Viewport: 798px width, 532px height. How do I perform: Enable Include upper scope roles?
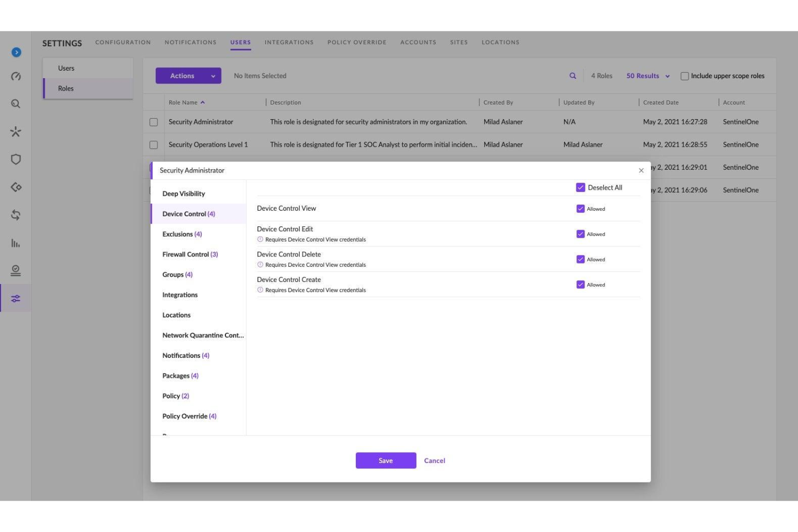pos(685,76)
